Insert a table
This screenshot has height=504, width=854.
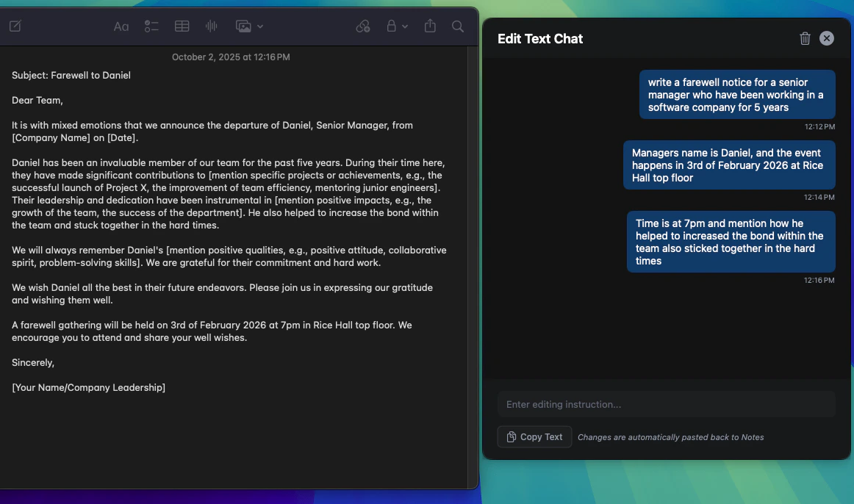182,26
